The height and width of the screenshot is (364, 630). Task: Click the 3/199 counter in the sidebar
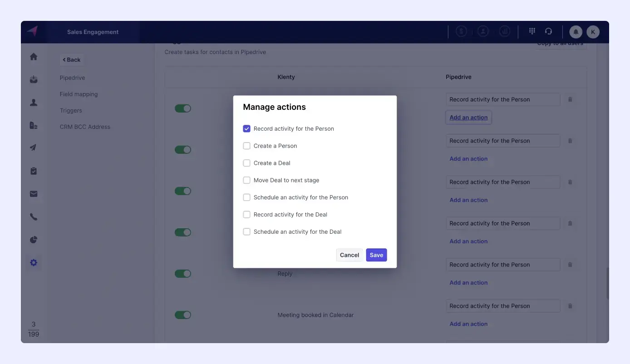[34, 330]
